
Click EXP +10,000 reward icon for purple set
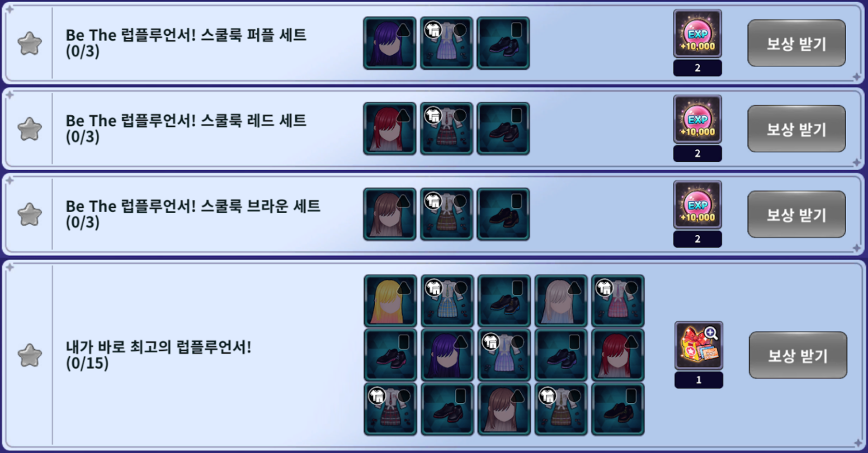[x=698, y=34]
